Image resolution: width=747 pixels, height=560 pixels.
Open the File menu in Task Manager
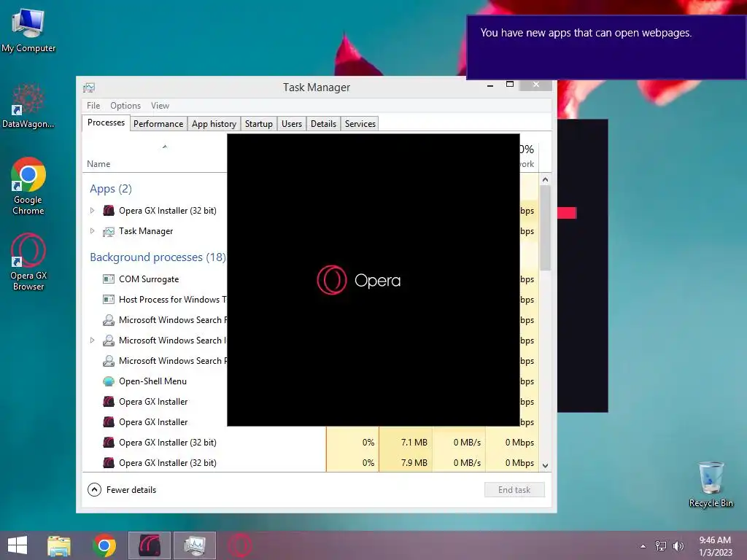(x=93, y=106)
